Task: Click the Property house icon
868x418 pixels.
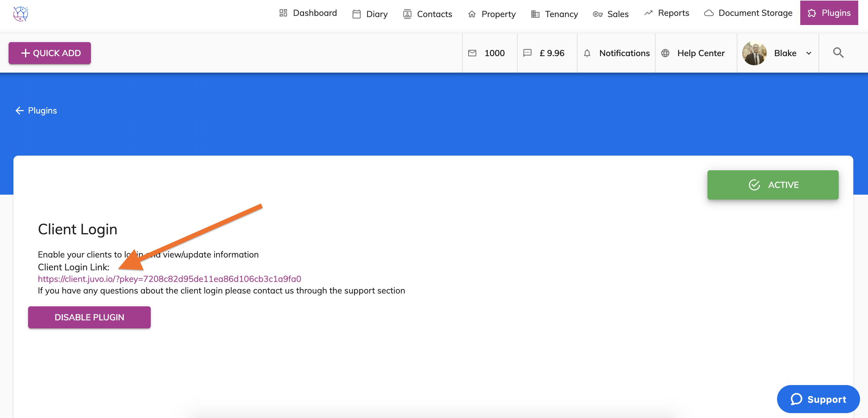Action: pyautogui.click(x=472, y=14)
